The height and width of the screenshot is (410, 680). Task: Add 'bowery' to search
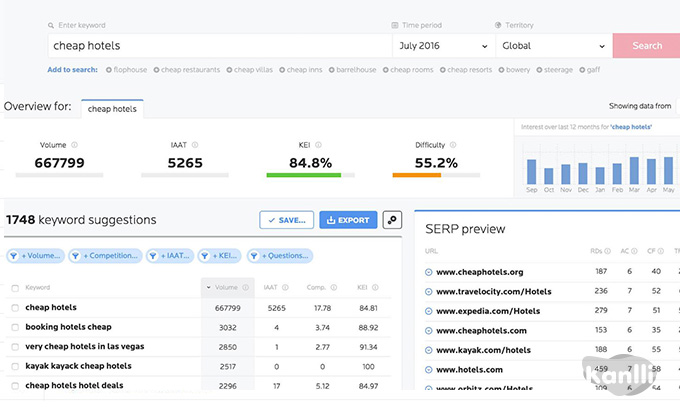(514, 70)
